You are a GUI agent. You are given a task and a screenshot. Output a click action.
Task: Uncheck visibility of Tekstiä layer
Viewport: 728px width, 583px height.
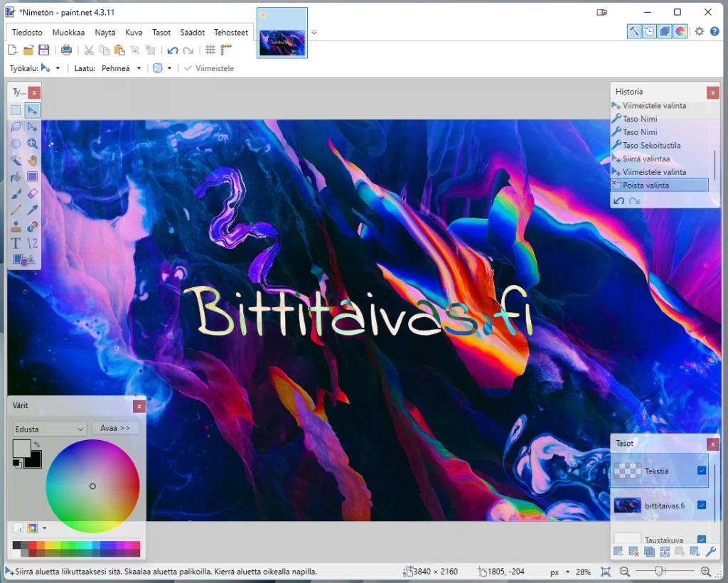[x=702, y=471]
